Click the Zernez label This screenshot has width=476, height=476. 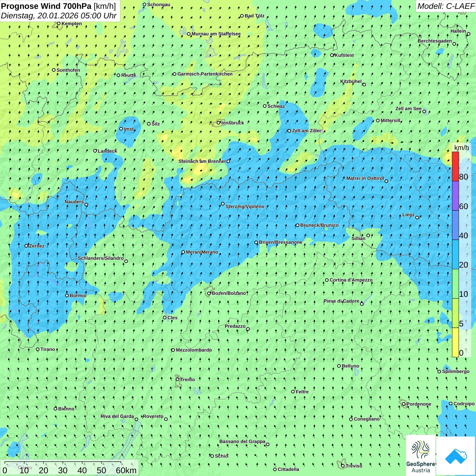click(37, 246)
